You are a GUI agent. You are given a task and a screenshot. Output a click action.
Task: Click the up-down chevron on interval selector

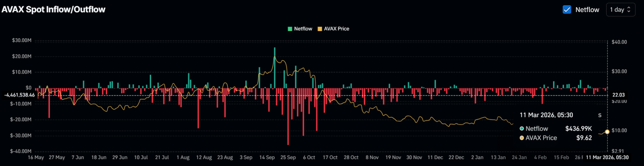tap(629, 10)
